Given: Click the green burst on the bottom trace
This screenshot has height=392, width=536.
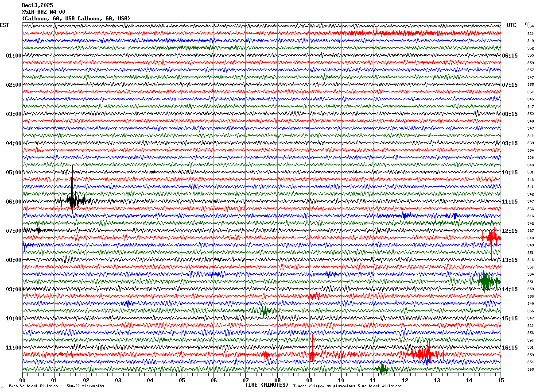Looking at the screenshot, I should [382, 369].
